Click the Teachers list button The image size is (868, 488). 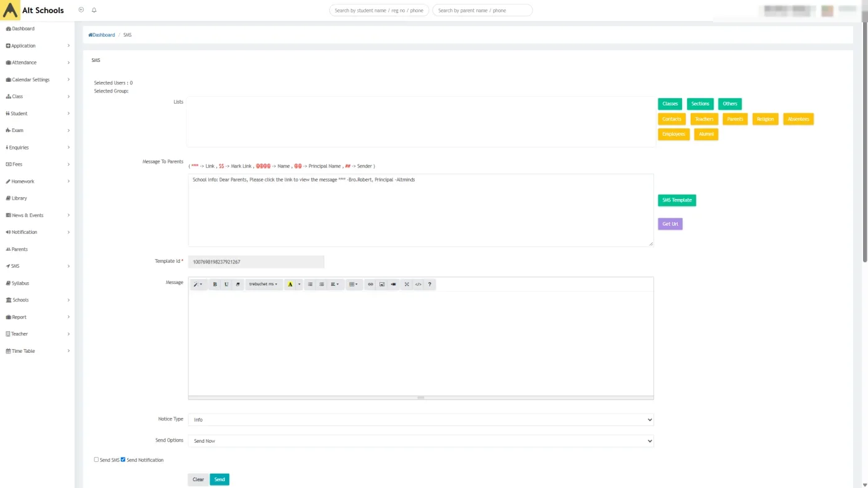pyautogui.click(x=704, y=119)
